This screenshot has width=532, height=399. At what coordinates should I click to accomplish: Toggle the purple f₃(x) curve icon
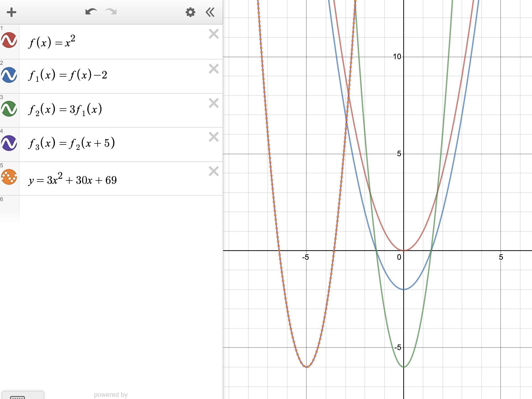[9, 143]
